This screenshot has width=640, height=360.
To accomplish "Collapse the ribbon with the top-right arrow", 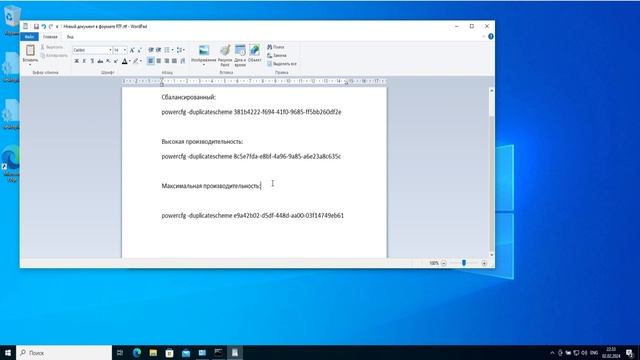I will click(484, 36).
